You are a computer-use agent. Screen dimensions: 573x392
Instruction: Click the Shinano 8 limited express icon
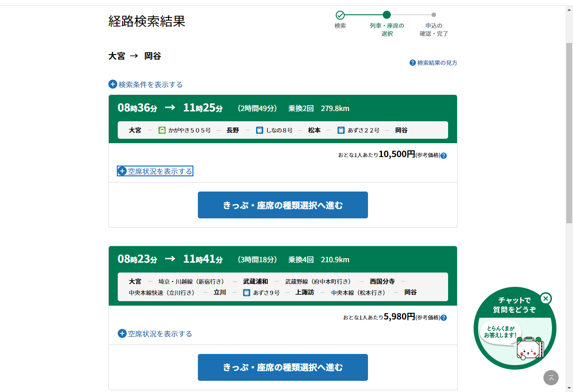pyautogui.click(x=260, y=130)
